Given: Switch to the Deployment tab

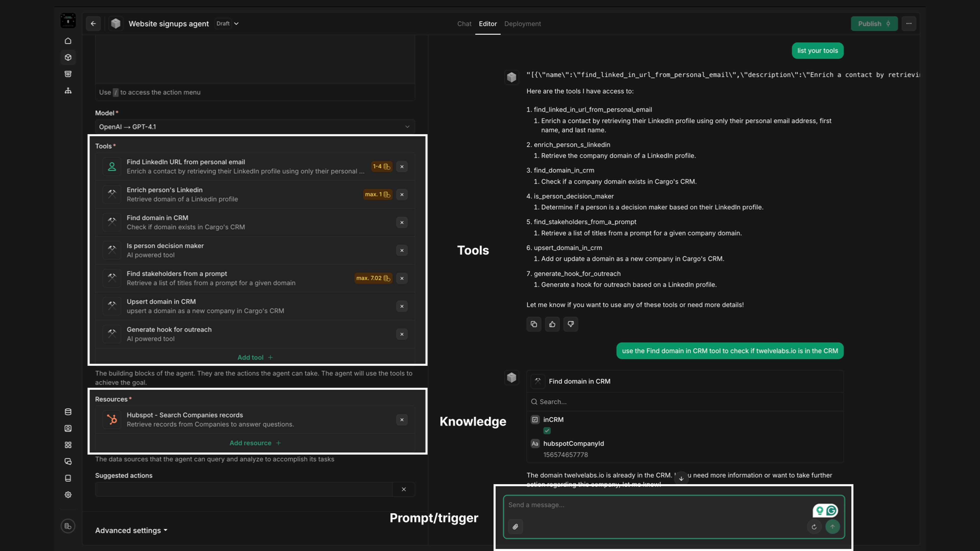Looking at the screenshot, I should coord(522,23).
